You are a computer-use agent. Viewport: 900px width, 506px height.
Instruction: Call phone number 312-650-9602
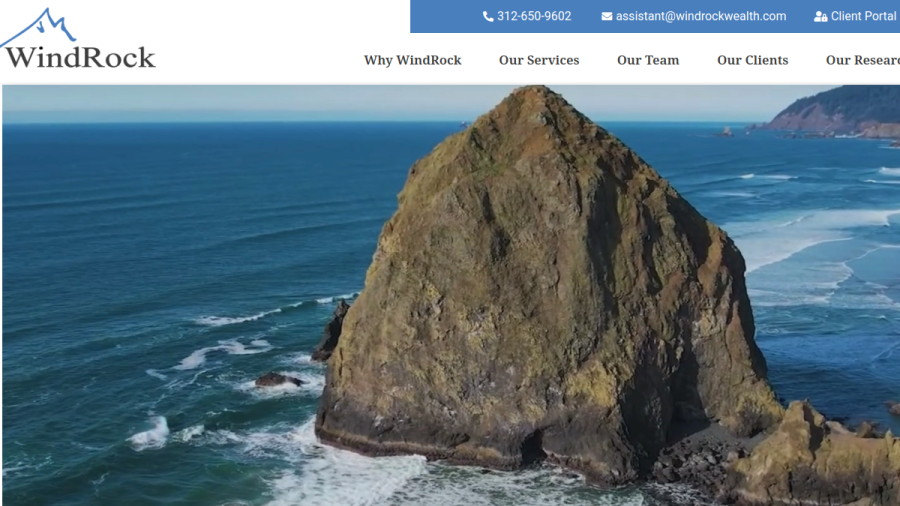pyautogui.click(x=534, y=17)
